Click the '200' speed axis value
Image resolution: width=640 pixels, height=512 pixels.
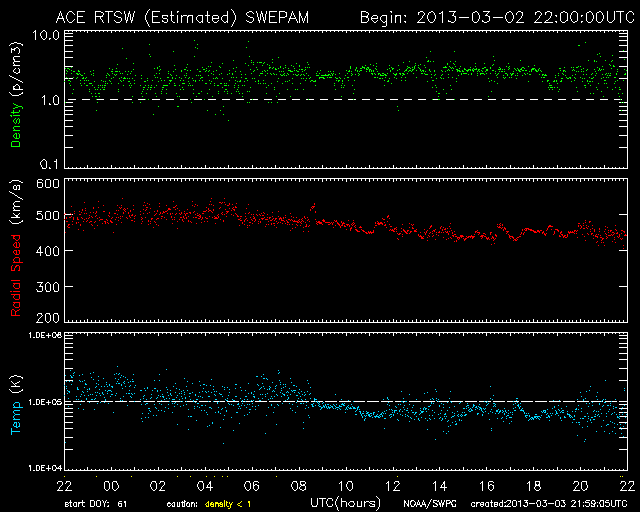point(48,318)
